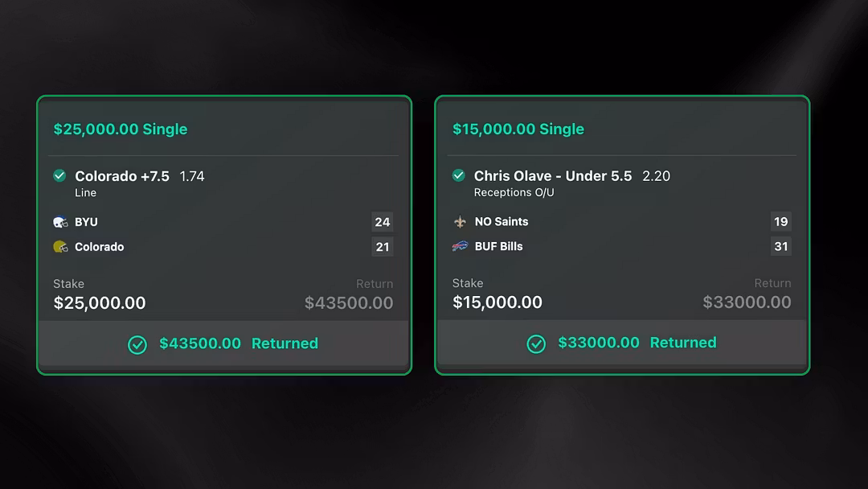Image resolution: width=868 pixels, height=489 pixels.
Task: Click the NO Saints fleur-de-lis logo
Action: coord(460,221)
